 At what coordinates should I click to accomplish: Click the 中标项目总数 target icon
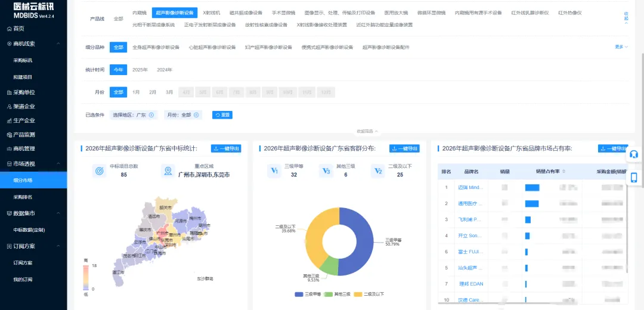point(100,171)
